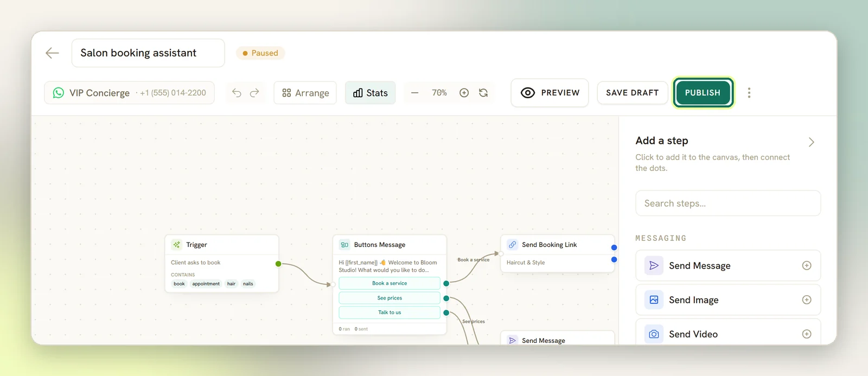
Task: Click the 'book' keyword tag
Action: 179,284
